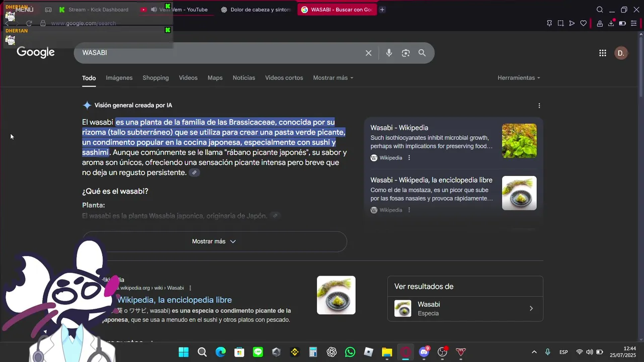The width and height of the screenshot is (644, 362).
Task: Open Wasabi Especia knowledge entry
Action: click(465, 308)
